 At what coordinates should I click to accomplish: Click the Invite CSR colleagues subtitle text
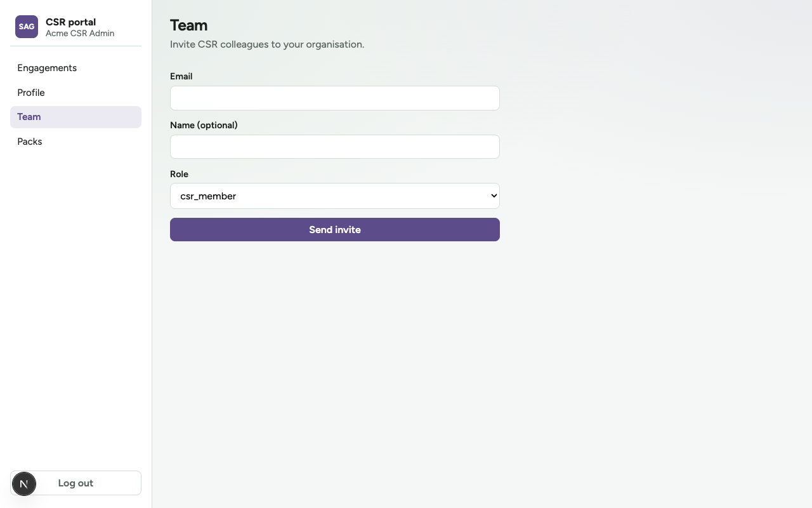click(x=267, y=44)
